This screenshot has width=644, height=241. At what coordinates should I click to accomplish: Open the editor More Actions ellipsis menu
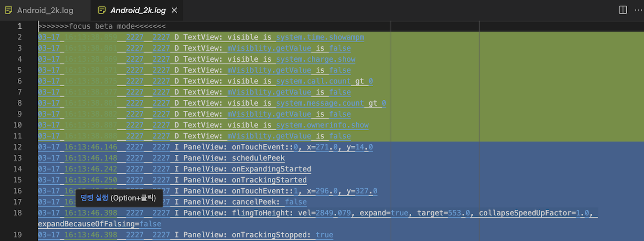638,10
